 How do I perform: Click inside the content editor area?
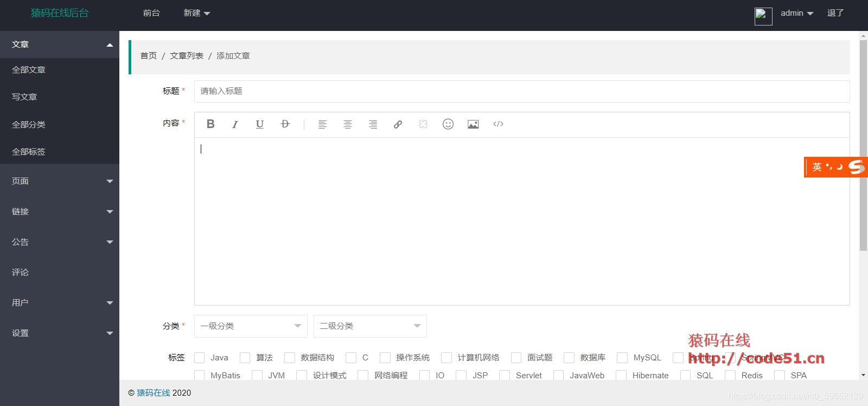522,221
